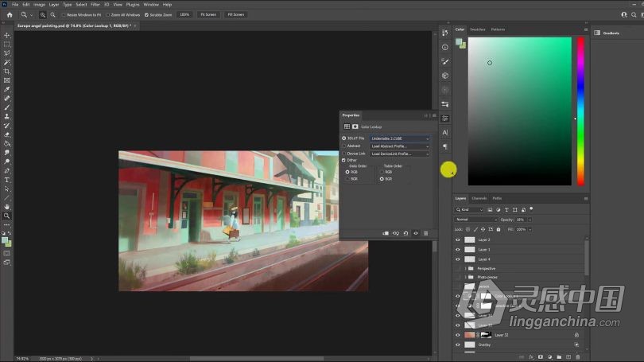Select the Lasso tool
Screen dimensions: 644x362
[7, 53]
